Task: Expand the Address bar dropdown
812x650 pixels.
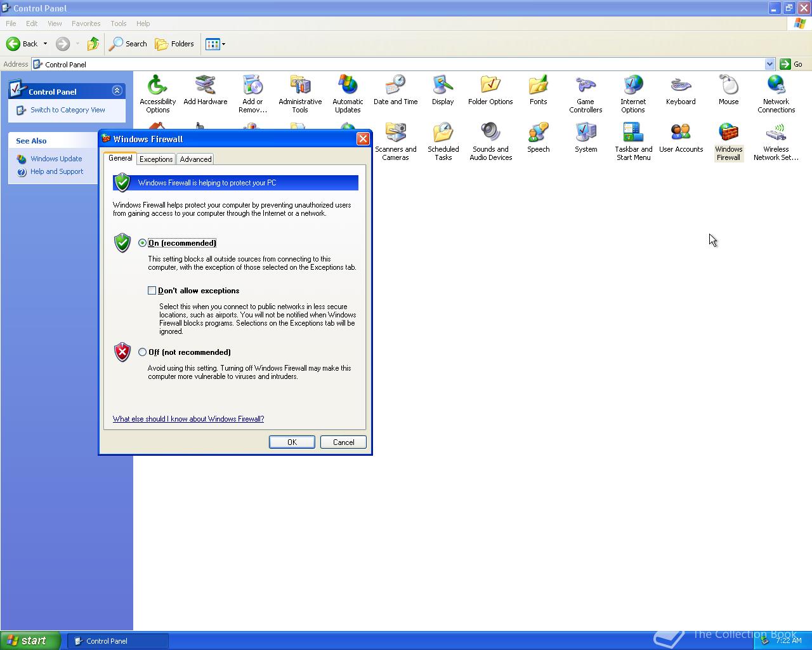Action: click(x=769, y=64)
